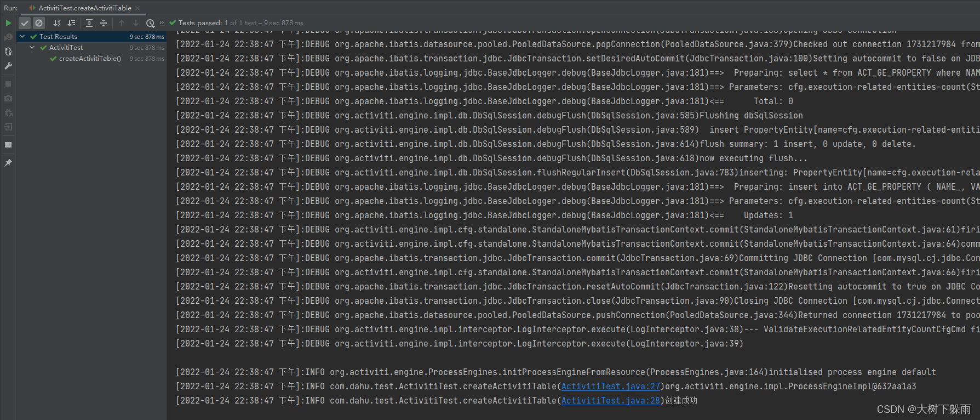
Task: Collapse the Test Results node
Action: tap(22, 37)
